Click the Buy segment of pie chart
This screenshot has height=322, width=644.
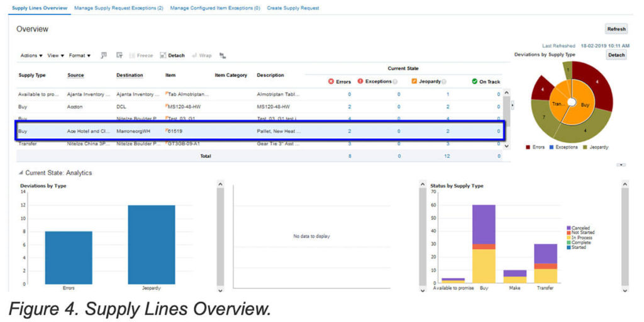coord(586,105)
